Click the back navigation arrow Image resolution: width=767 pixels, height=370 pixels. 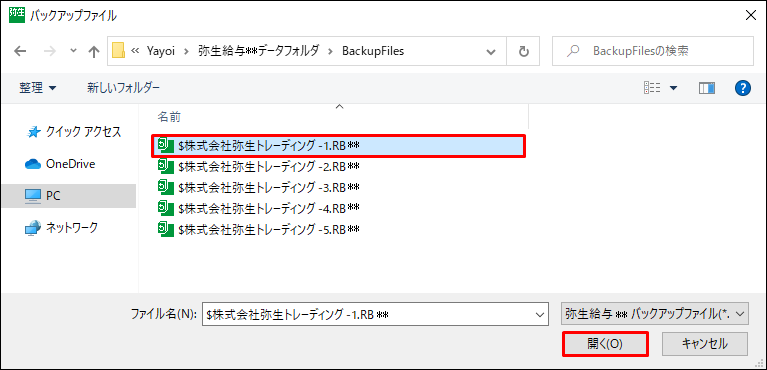tap(20, 51)
